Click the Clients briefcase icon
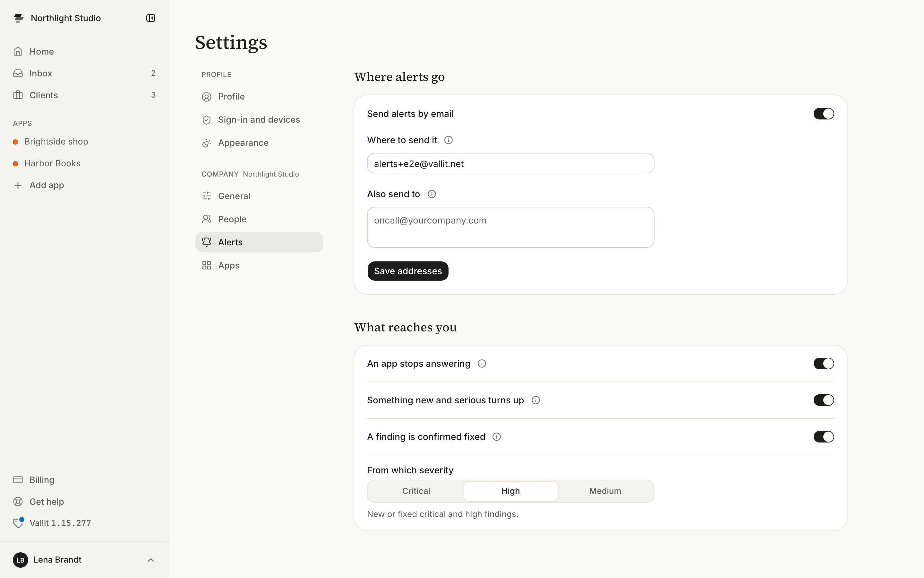This screenshot has height=578, width=924. [x=18, y=95]
